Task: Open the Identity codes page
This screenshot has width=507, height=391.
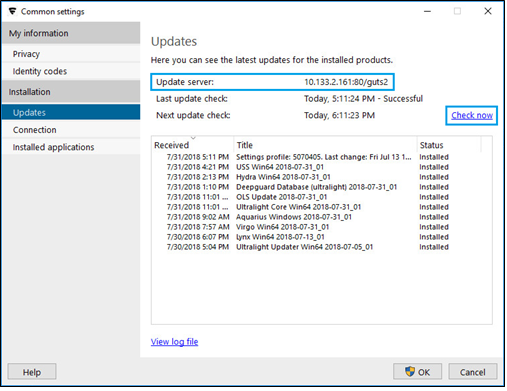Action: click(x=71, y=71)
